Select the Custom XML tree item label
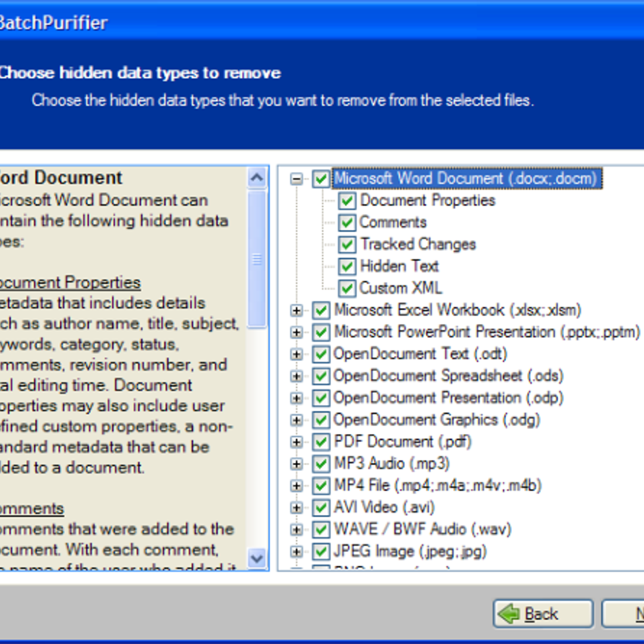 click(401, 288)
